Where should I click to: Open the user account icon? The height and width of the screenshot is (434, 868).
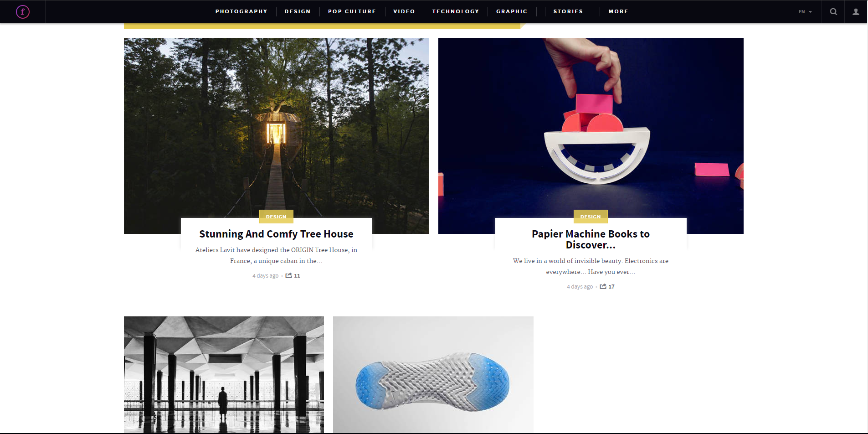856,12
